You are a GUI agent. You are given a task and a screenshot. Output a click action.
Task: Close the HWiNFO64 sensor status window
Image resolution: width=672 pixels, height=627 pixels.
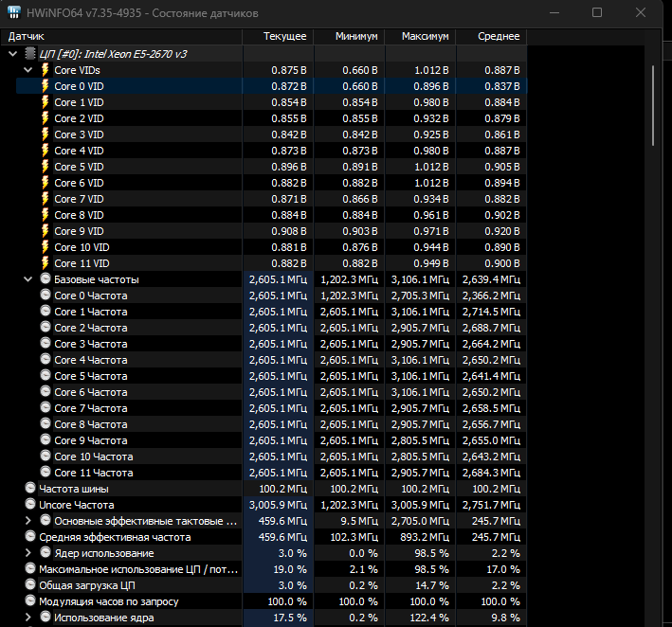point(641,12)
